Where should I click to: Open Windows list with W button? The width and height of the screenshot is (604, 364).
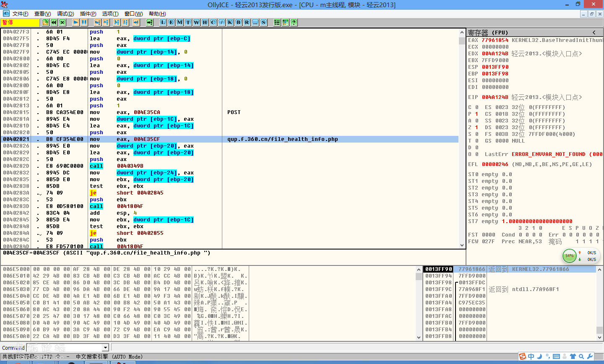[x=196, y=22]
